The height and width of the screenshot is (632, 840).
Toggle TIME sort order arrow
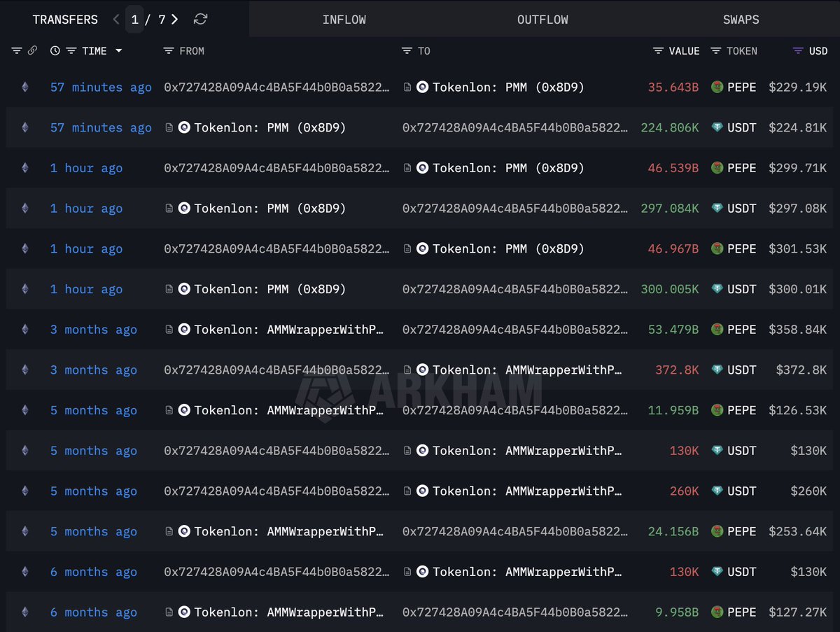click(118, 50)
